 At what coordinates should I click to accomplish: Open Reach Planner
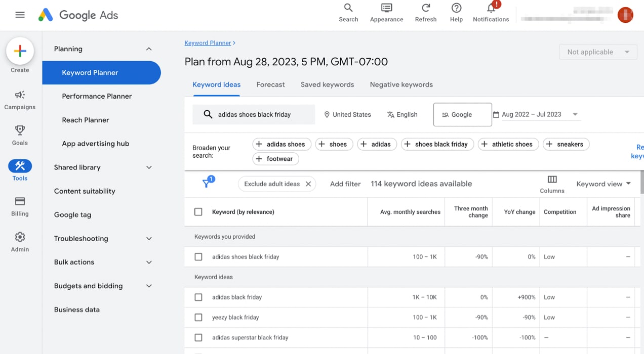click(x=86, y=120)
